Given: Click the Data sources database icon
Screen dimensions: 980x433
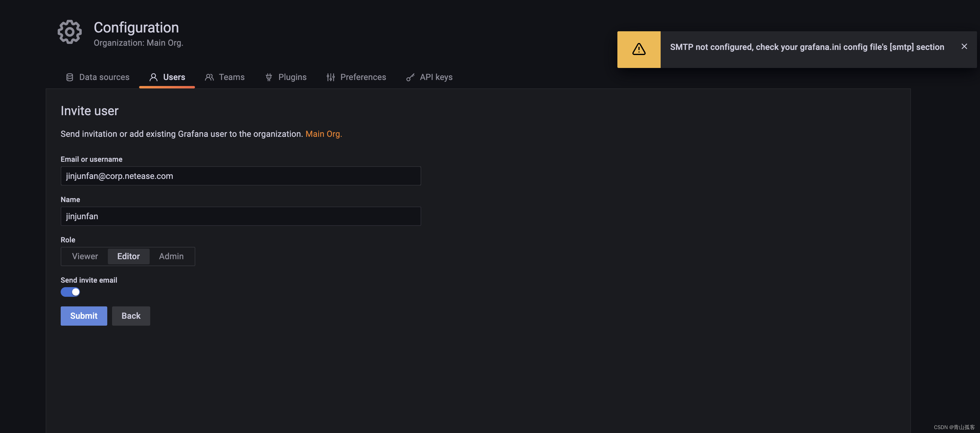Looking at the screenshot, I should point(70,77).
